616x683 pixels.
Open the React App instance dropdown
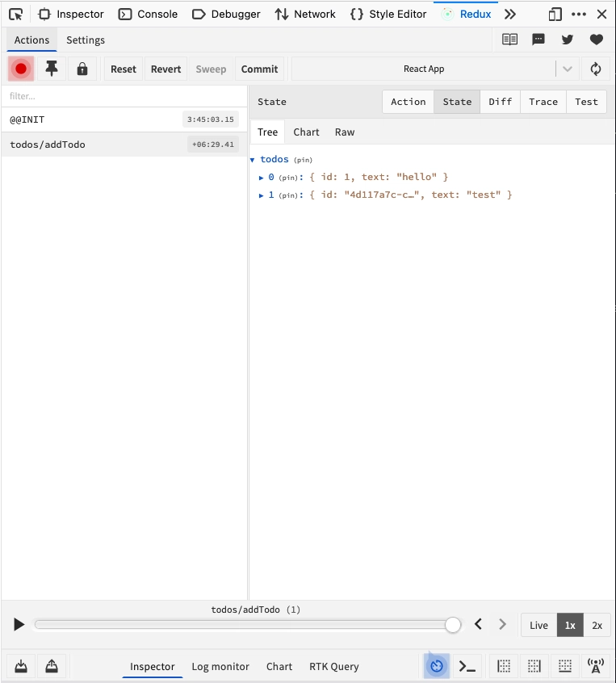point(424,69)
